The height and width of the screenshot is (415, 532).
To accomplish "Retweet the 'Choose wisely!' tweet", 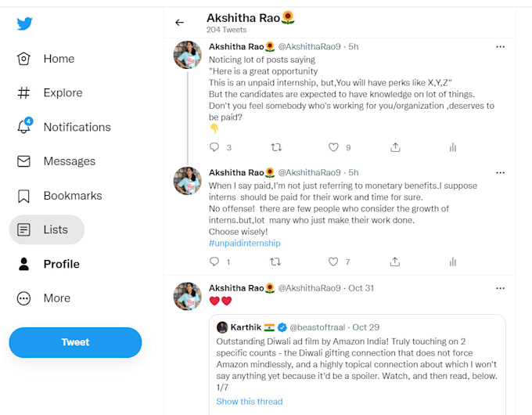I will (275, 262).
